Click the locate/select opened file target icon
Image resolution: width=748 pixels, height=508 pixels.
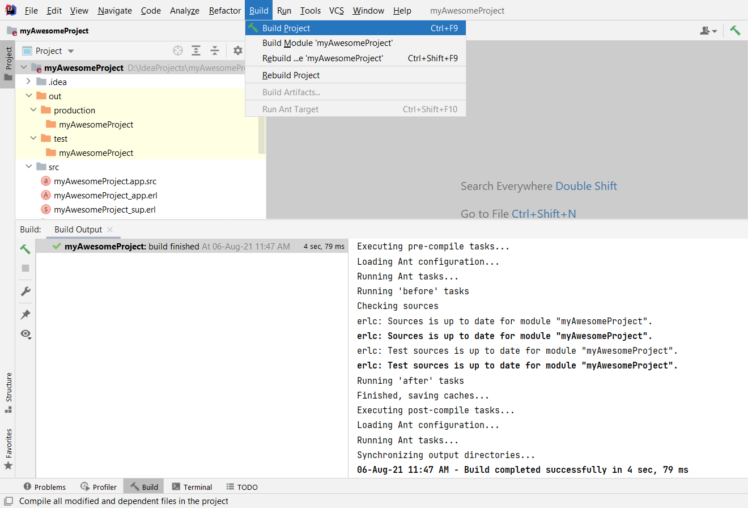click(178, 50)
